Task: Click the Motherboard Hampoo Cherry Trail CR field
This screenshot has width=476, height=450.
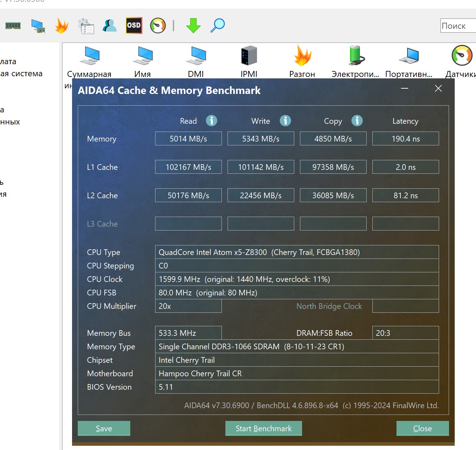Action: point(297,373)
